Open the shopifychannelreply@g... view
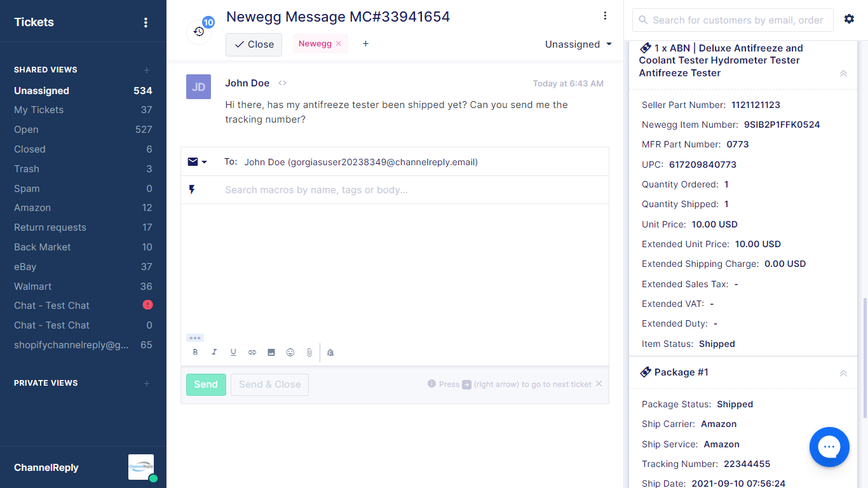This screenshot has height=488, width=868. (x=83, y=345)
